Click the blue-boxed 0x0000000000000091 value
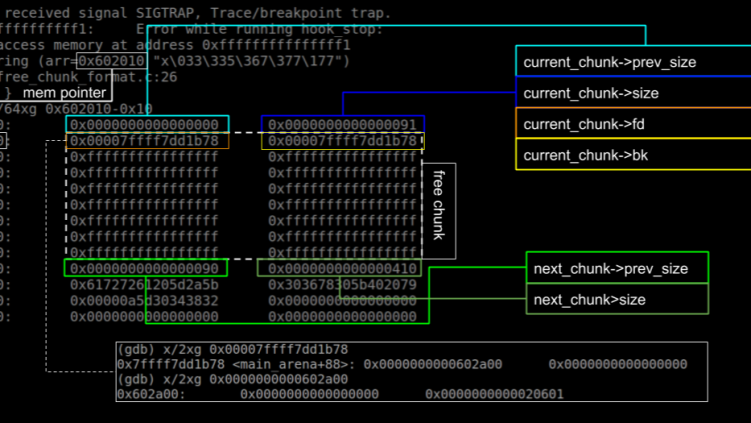The height and width of the screenshot is (423, 751). pyautogui.click(x=343, y=125)
